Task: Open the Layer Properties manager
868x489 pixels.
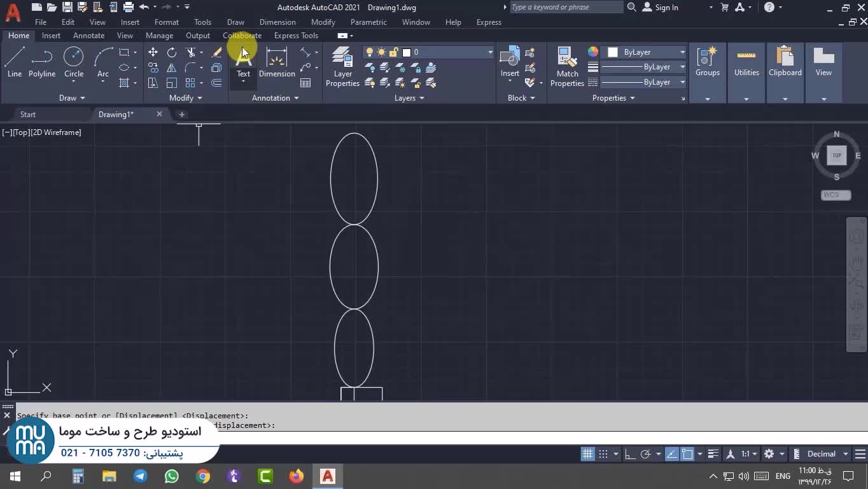Action: pyautogui.click(x=342, y=67)
